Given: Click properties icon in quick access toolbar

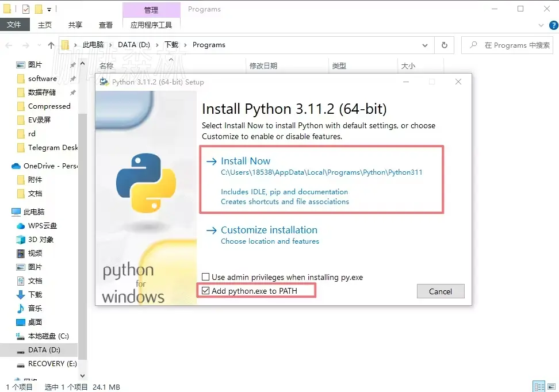Looking at the screenshot, I should point(26,9).
